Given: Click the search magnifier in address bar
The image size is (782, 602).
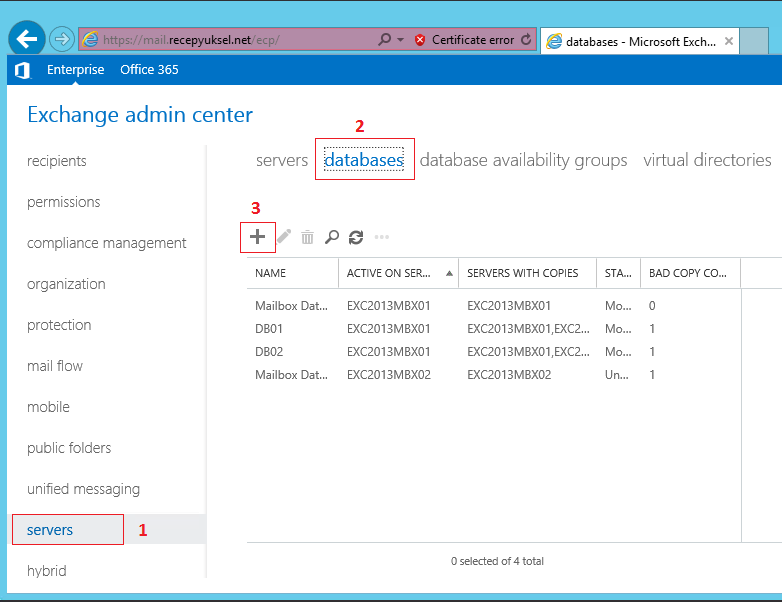Looking at the screenshot, I should (385, 39).
